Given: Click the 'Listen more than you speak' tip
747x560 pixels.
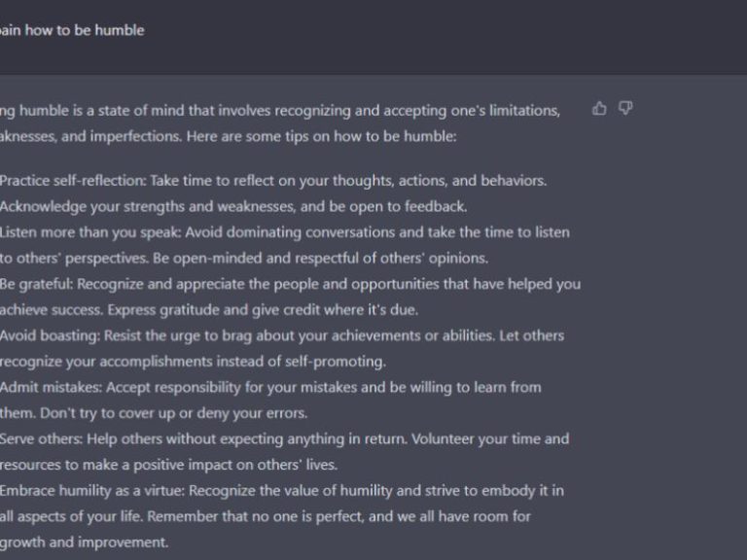Looking at the screenshot, I should 285,232.
